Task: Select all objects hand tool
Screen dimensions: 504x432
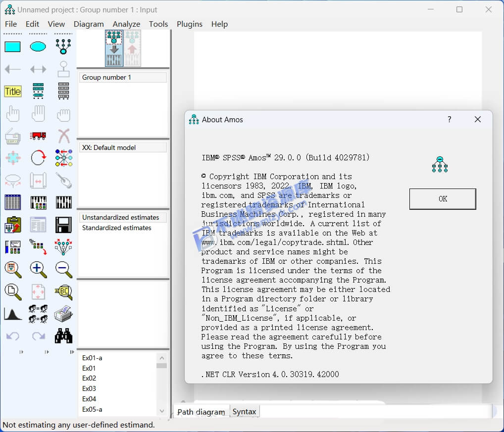Action: (38, 114)
